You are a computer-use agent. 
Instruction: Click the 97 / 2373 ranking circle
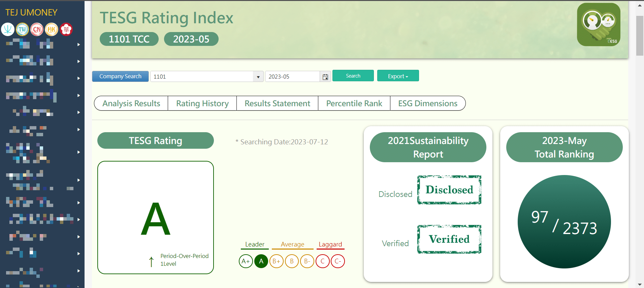pyautogui.click(x=564, y=222)
